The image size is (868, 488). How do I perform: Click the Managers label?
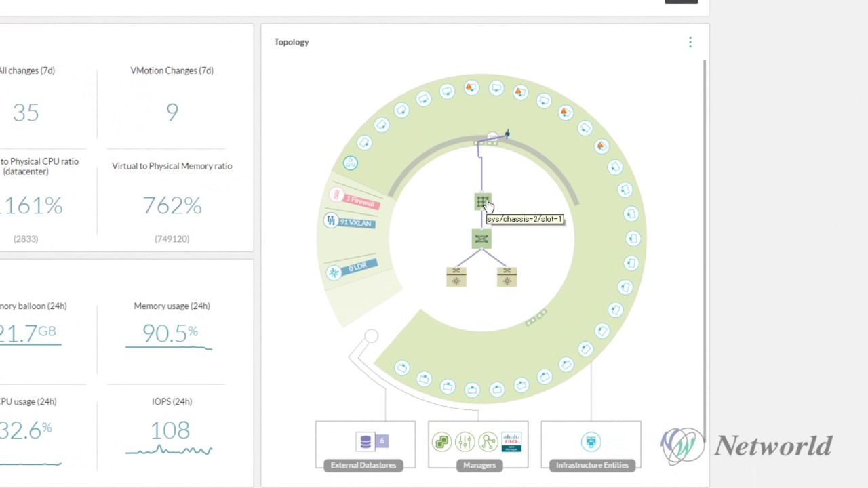pyautogui.click(x=479, y=465)
